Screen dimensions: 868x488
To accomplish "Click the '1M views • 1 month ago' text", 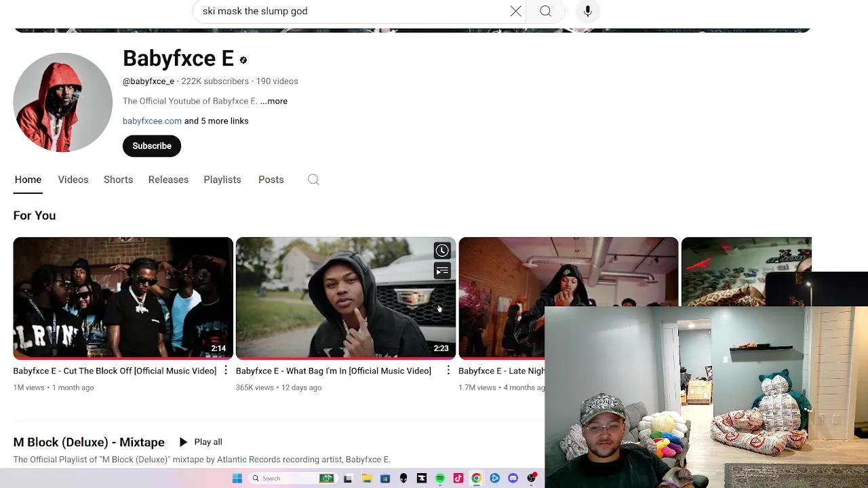I will pos(54,388).
